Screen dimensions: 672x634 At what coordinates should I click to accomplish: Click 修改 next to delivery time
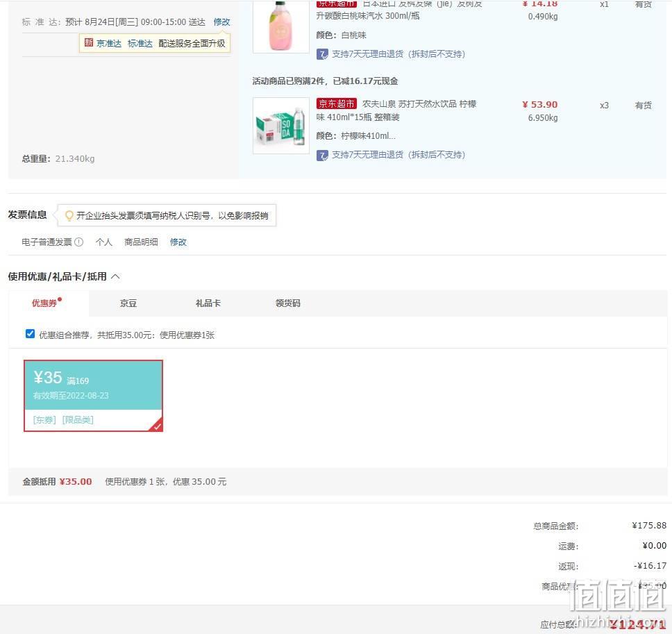(x=221, y=22)
